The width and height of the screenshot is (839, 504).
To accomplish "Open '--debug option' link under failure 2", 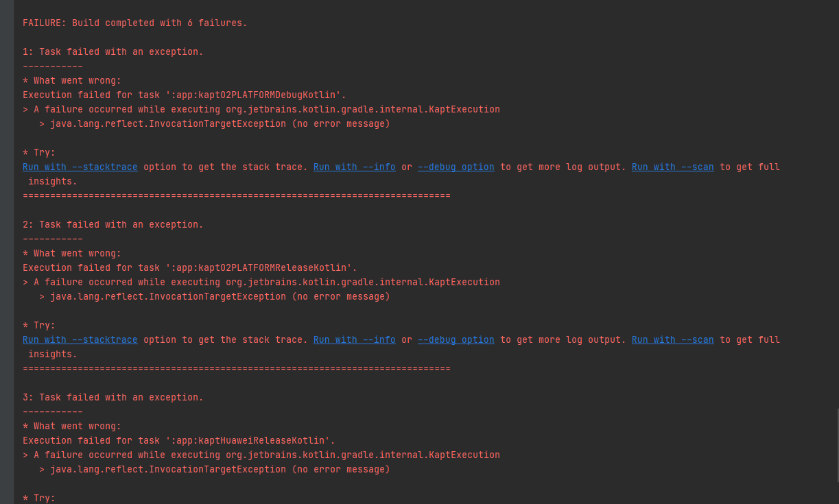I will (456, 340).
